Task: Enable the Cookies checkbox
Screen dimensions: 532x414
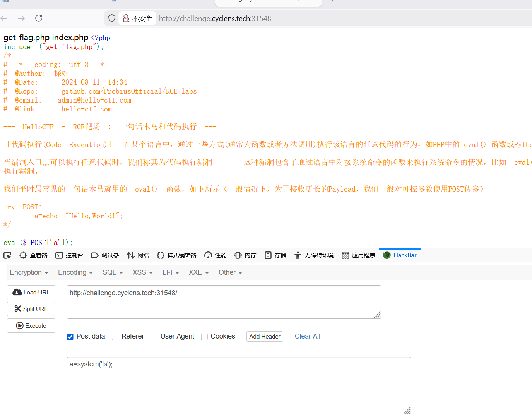Action: coord(204,337)
